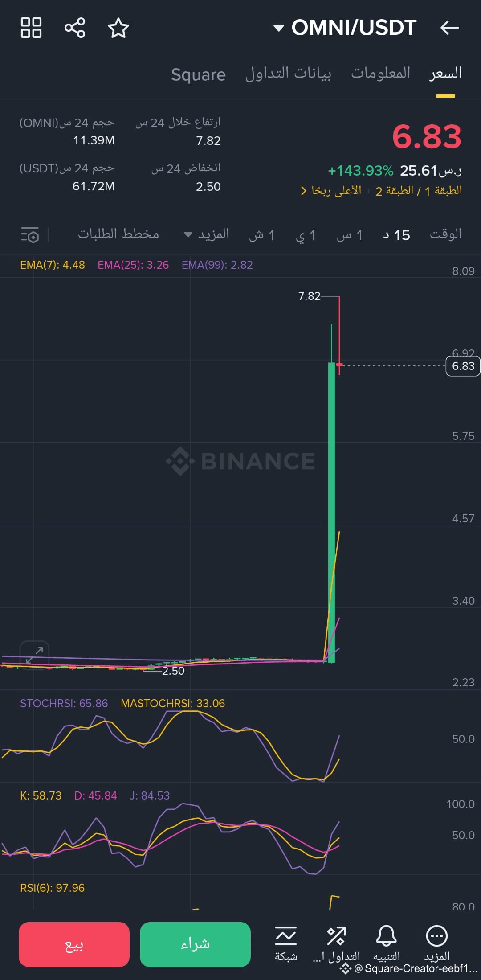Image resolution: width=481 pixels, height=980 pixels.
Task: Open شبكة grid trading icon
Action: tap(286, 943)
